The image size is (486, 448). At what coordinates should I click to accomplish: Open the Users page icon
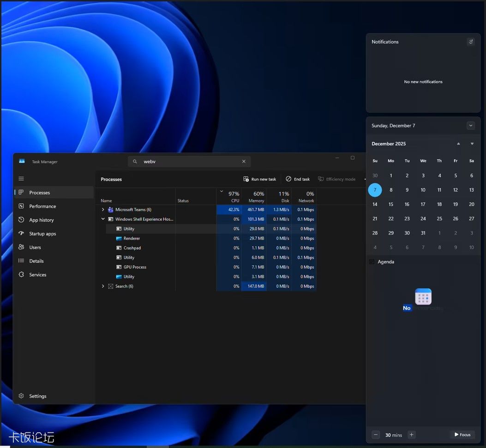[x=21, y=248]
